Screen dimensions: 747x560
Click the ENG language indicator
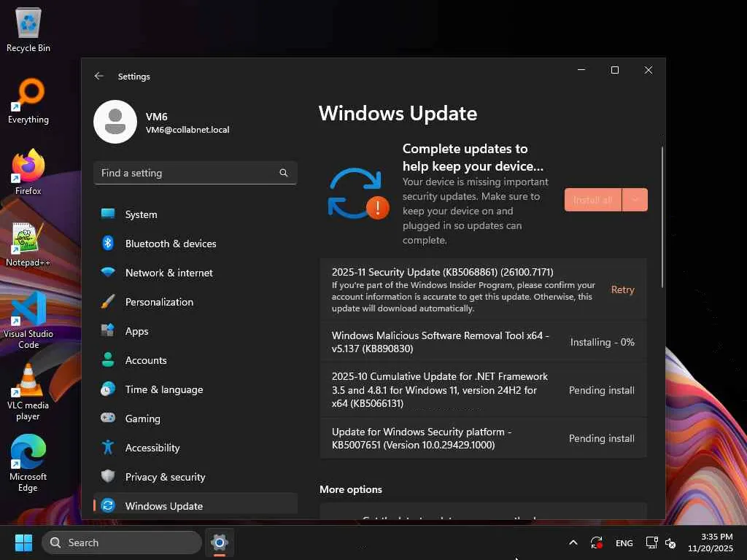pos(624,542)
